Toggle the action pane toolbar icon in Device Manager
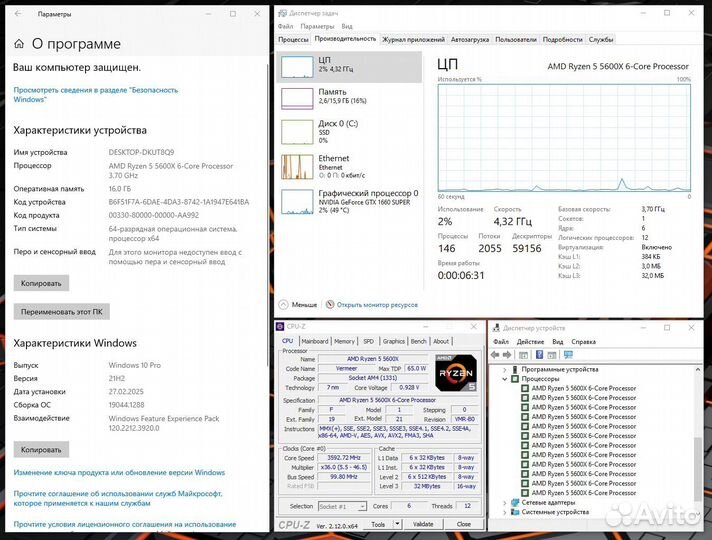This screenshot has height=540, width=712. [x=552, y=355]
